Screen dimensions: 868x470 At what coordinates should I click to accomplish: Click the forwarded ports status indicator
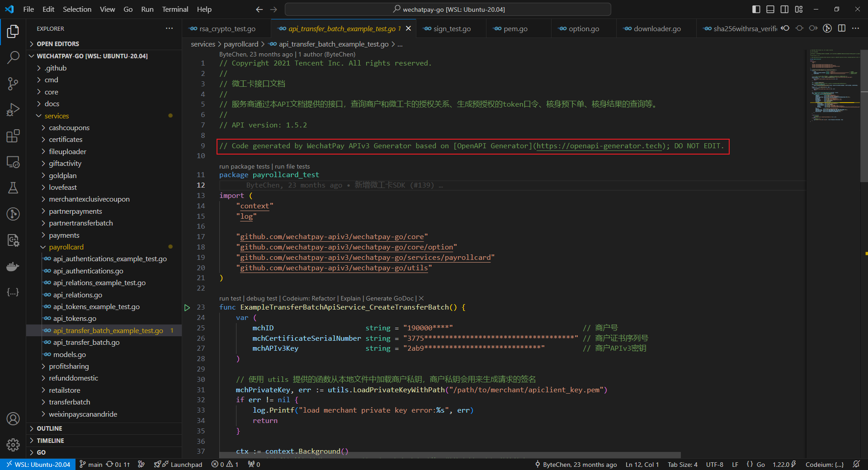click(254, 464)
